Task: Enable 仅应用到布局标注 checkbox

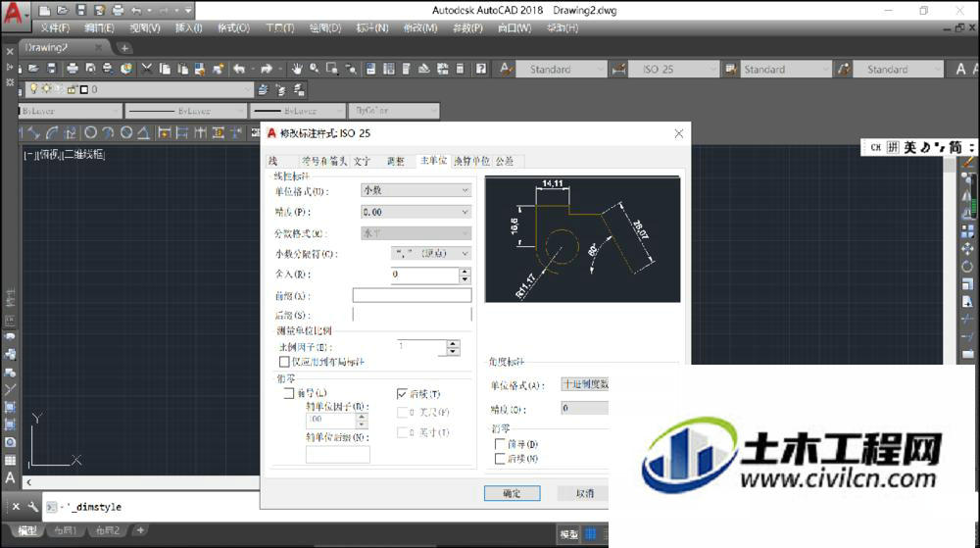Action: (x=284, y=362)
